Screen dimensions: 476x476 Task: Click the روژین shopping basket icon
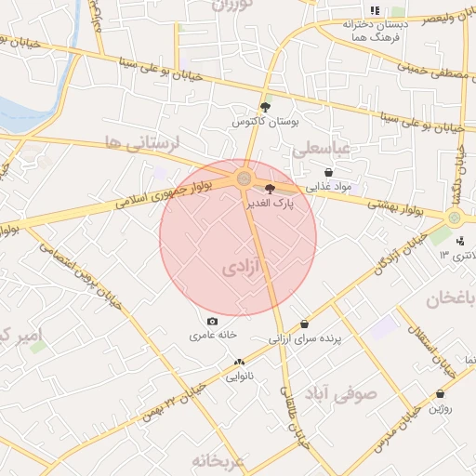coord(440,394)
